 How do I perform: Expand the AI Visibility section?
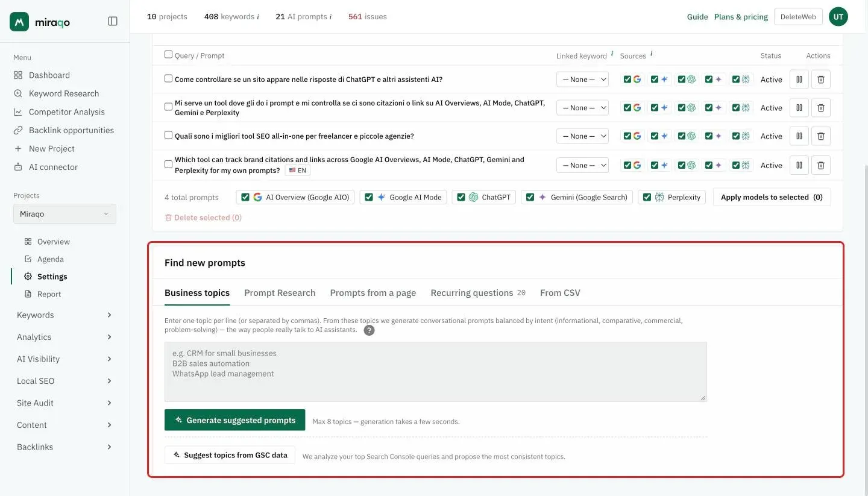64,359
